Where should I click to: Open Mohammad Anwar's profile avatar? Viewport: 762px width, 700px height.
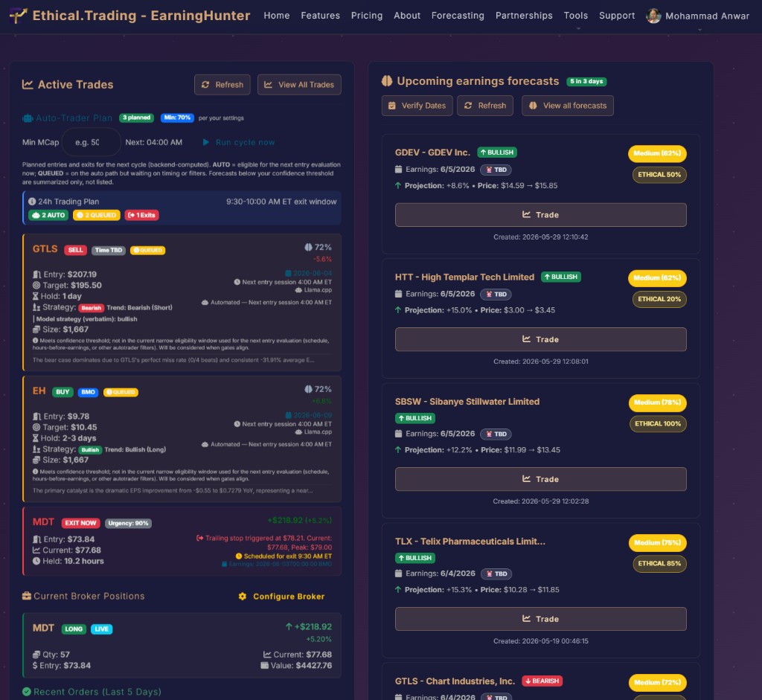pos(653,16)
